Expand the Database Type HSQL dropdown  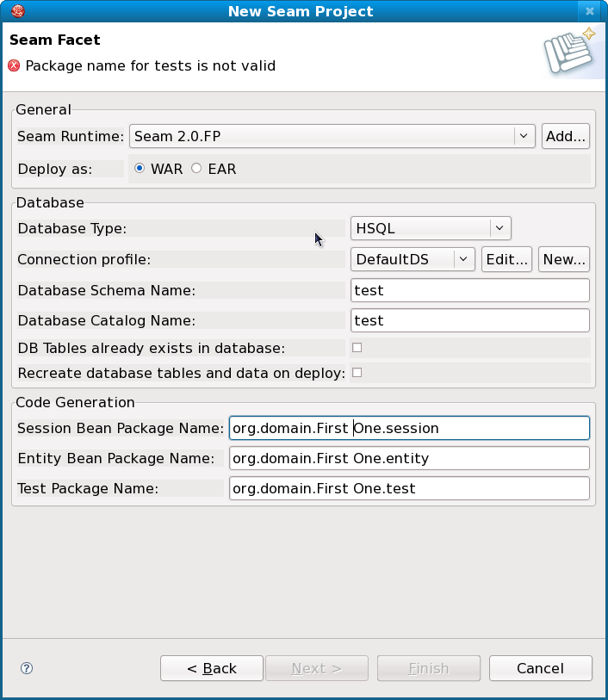[499, 228]
